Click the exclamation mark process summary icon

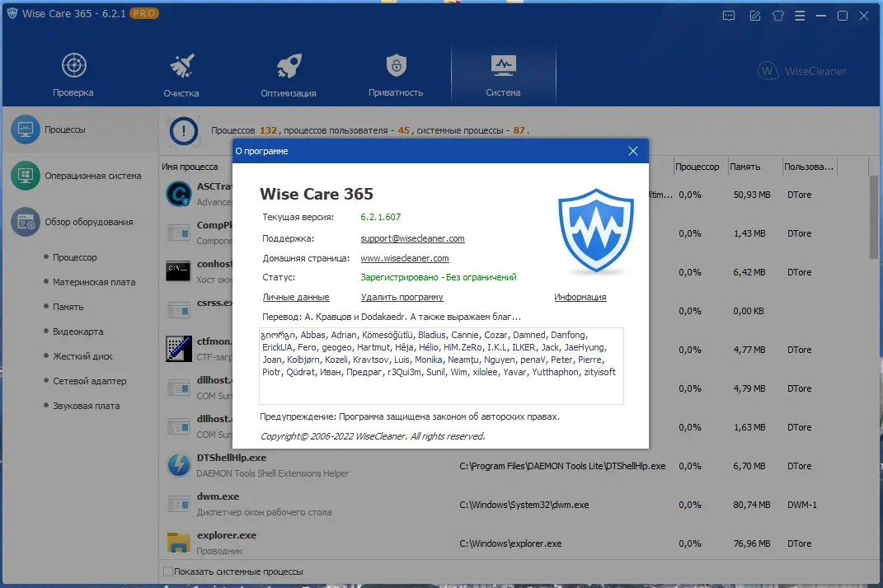point(183,130)
